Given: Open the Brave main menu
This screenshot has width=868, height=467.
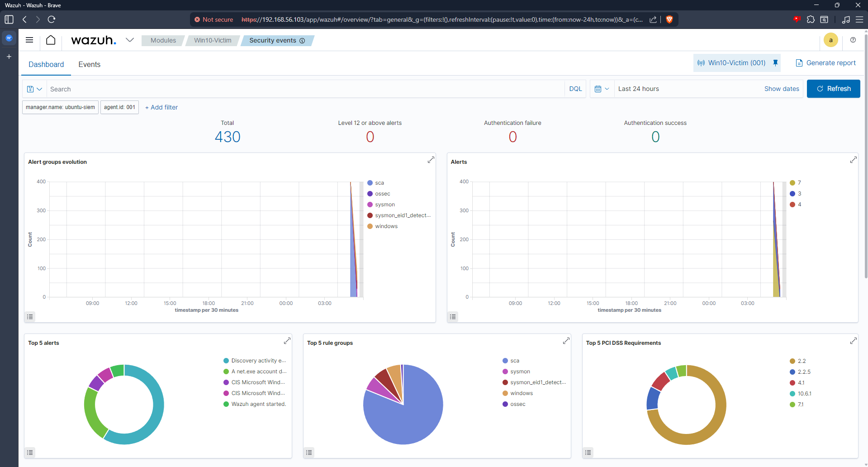Looking at the screenshot, I should [x=859, y=19].
